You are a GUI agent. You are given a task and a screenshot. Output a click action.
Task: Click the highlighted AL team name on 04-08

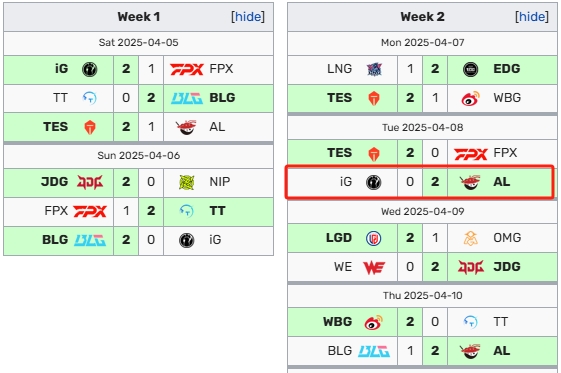pyautogui.click(x=501, y=182)
